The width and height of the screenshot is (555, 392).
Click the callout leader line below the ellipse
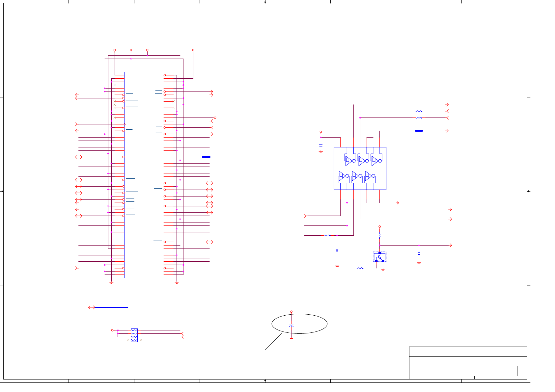[x=273, y=342]
